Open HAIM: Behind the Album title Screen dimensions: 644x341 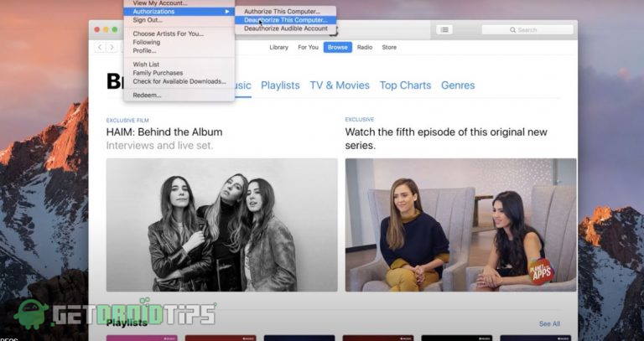click(x=164, y=132)
